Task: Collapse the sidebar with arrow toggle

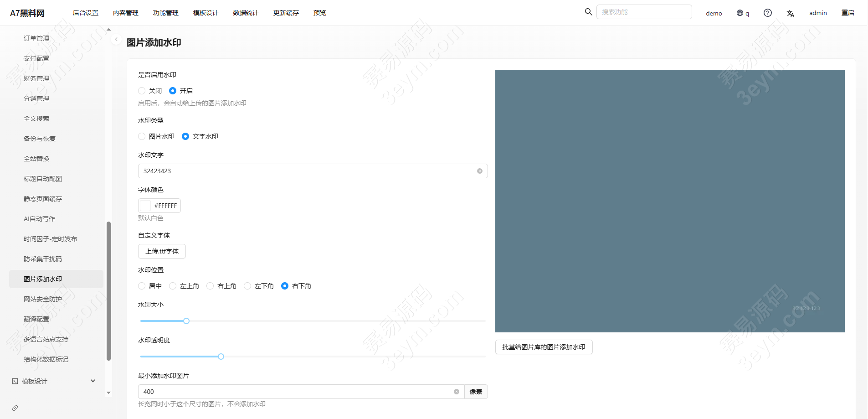Action: coord(116,40)
